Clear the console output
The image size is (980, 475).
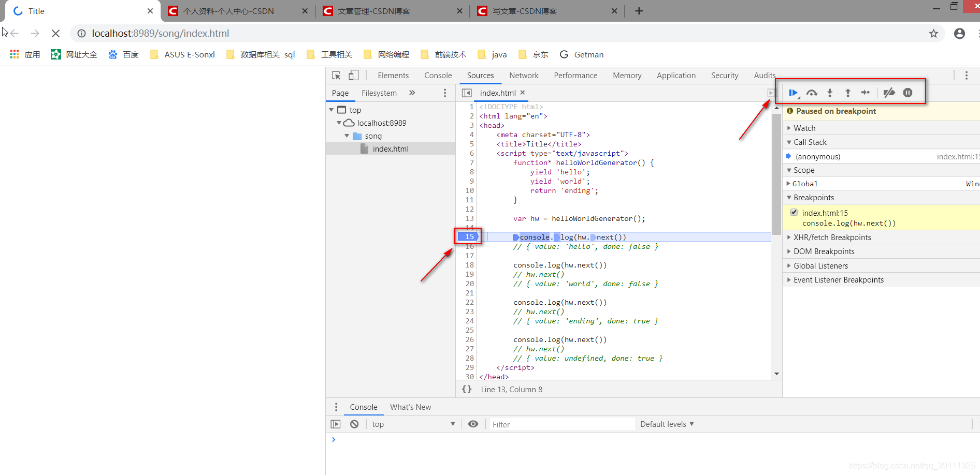(354, 424)
